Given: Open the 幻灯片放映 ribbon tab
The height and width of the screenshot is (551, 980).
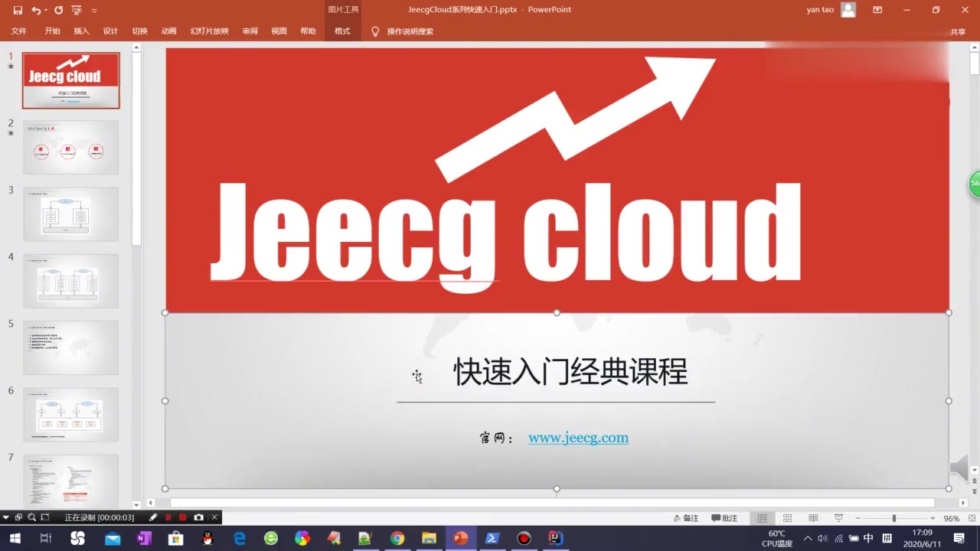Looking at the screenshot, I should click(x=210, y=31).
